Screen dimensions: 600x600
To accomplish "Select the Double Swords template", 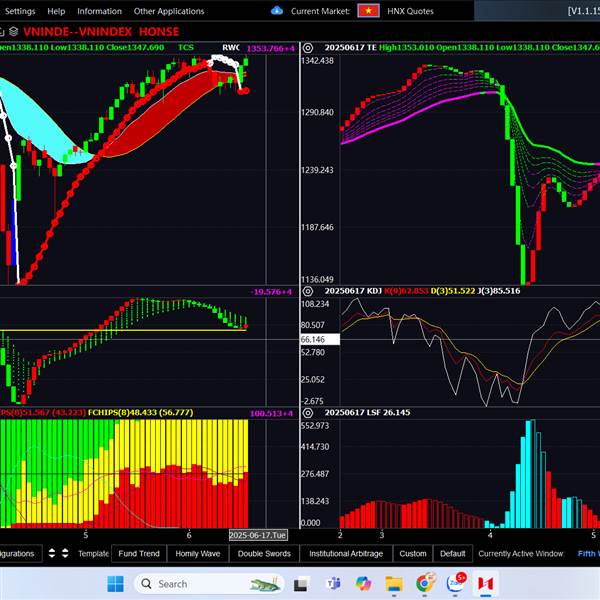I will (264, 553).
